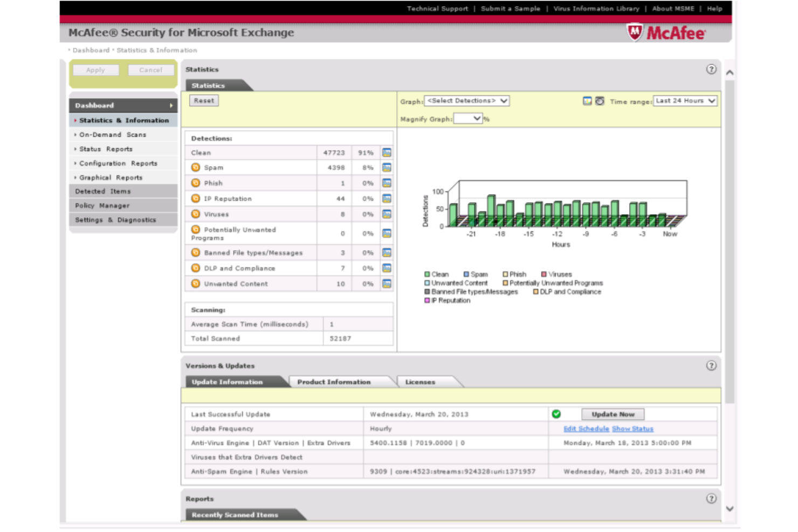Click the Cancel button
The width and height of the screenshot is (798, 532).
pyautogui.click(x=151, y=70)
